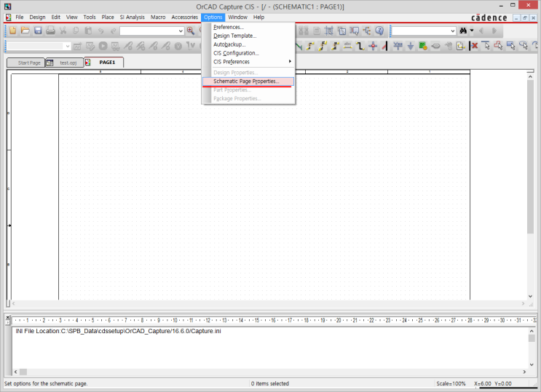
Task: Open the Place menu
Action: point(108,17)
